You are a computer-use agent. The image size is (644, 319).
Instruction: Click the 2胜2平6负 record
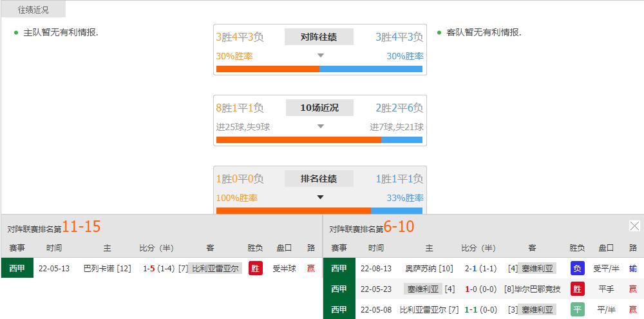399,108
